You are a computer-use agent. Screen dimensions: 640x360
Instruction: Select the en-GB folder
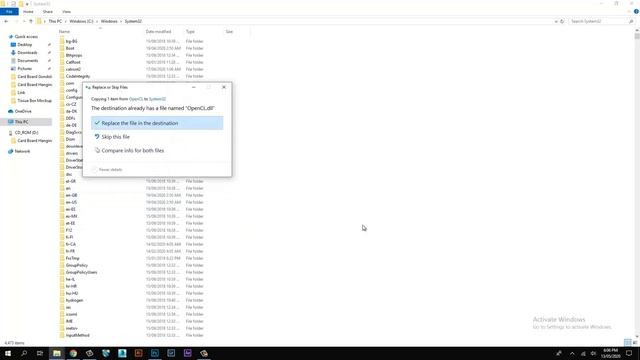click(x=71, y=196)
